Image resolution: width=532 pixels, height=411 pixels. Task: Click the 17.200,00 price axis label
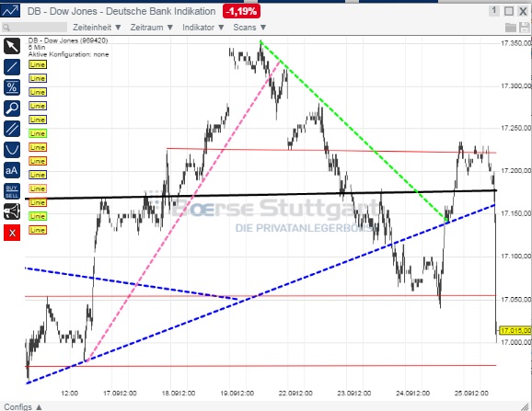pos(515,170)
